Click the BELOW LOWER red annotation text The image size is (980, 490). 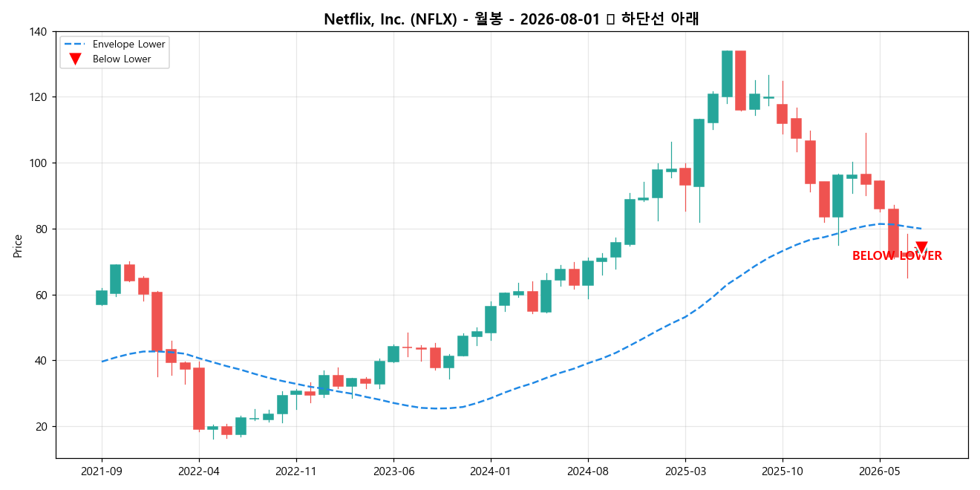tap(897, 256)
